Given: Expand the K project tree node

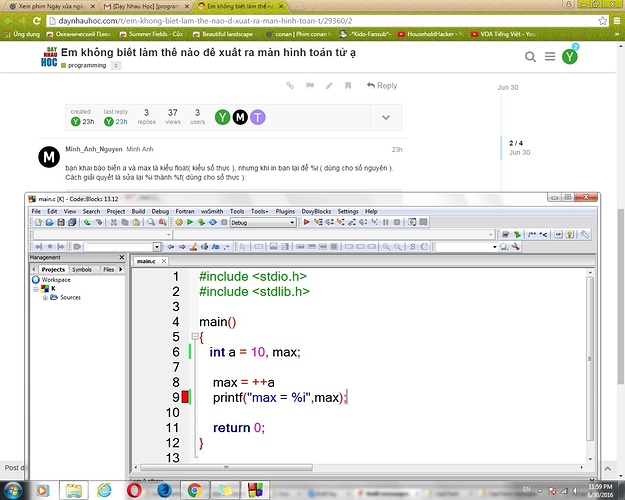Looking at the screenshot, I should pos(35,288).
